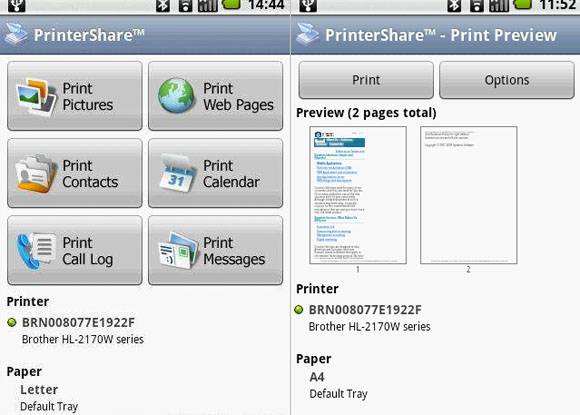Choose the Print Contacts button
Viewport: 580px width, 415px height.
click(x=75, y=173)
